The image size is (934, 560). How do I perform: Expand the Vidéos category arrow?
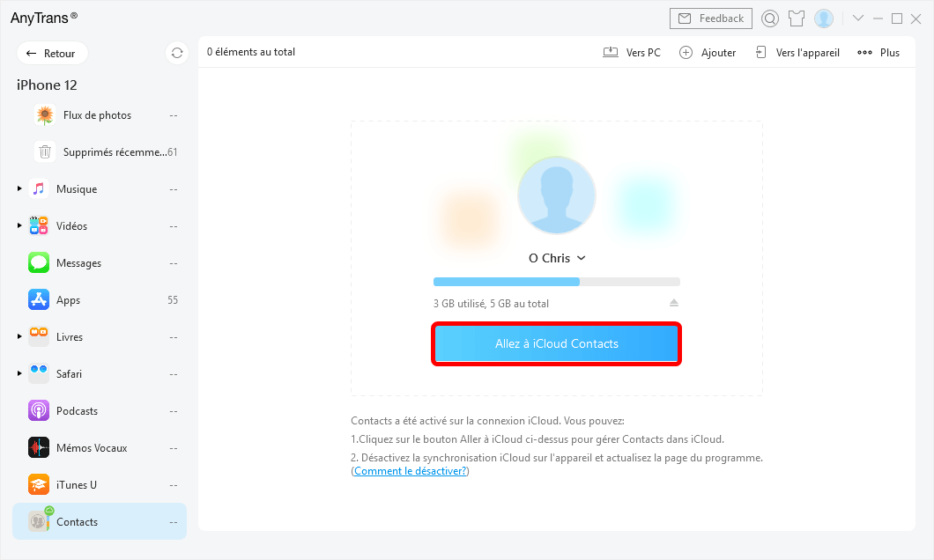[x=19, y=225]
